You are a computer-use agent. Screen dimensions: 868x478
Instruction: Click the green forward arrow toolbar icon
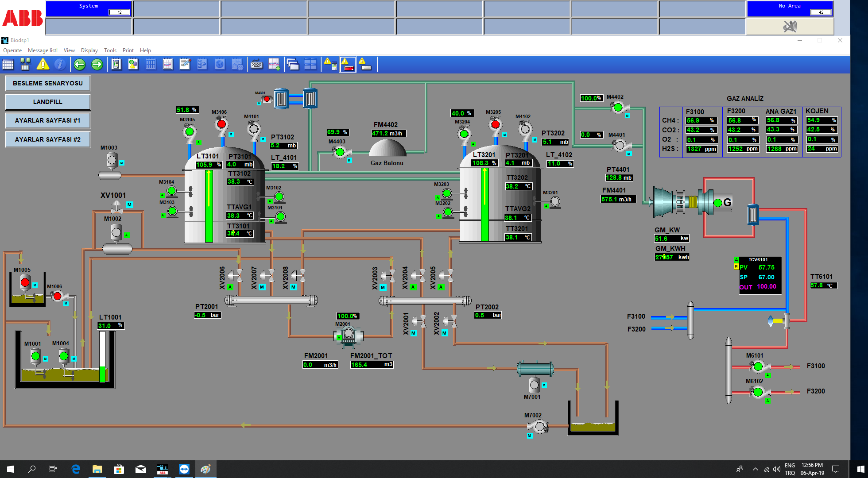click(x=97, y=65)
